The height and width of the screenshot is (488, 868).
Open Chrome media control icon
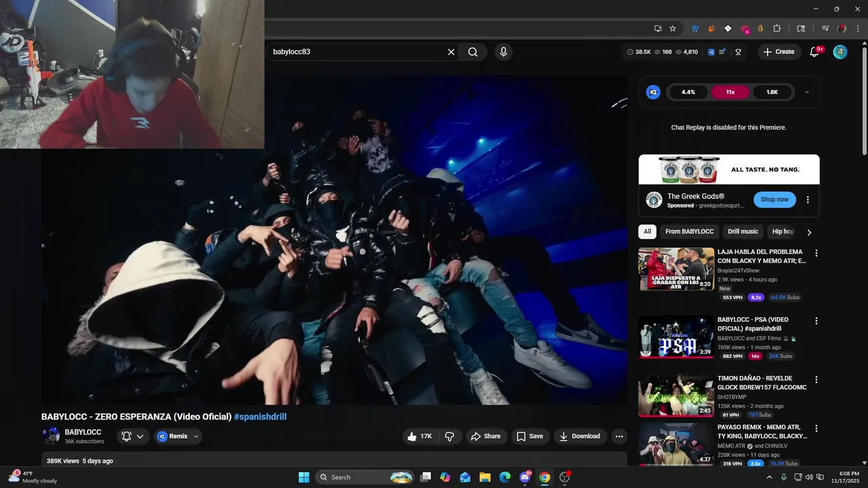tap(825, 28)
